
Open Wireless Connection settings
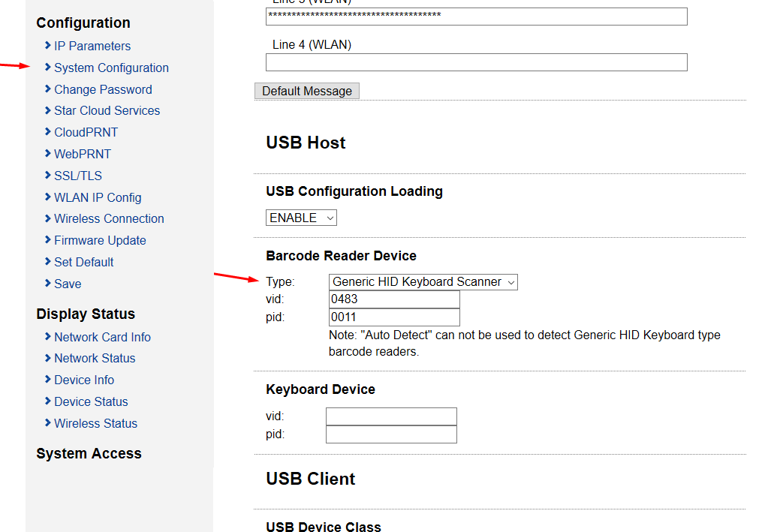[109, 218]
